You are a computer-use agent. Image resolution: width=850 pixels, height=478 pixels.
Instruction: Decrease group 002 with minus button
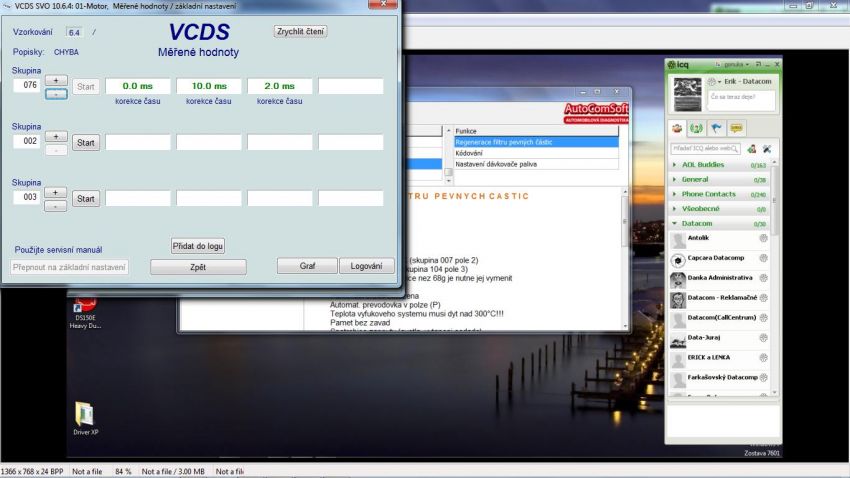click(x=56, y=150)
